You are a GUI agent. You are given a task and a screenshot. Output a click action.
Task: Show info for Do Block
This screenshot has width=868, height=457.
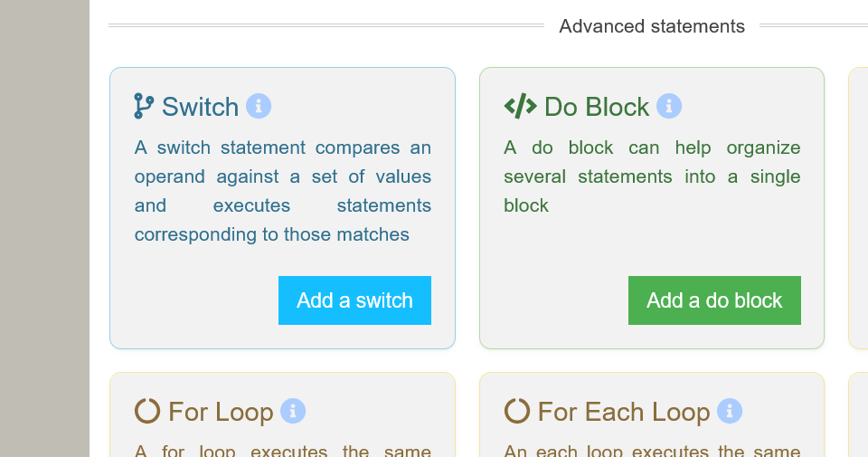pyautogui.click(x=669, y=107)
